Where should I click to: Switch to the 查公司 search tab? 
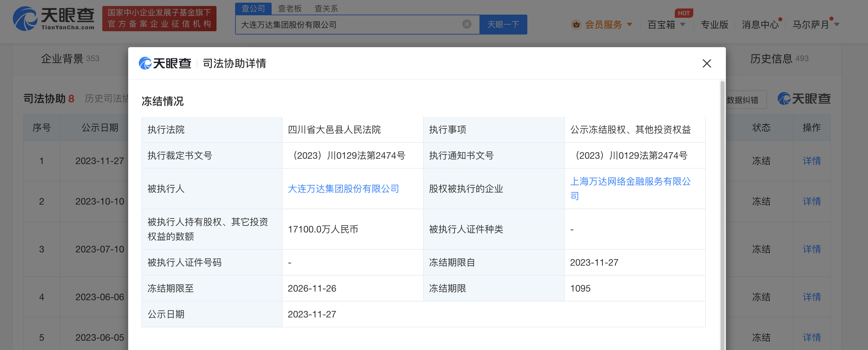click(x=253, y=8)
